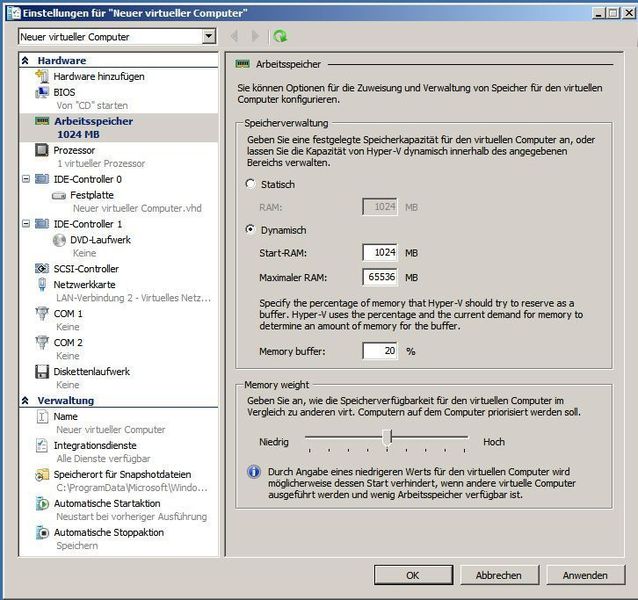Click the Name setting icon
Viewport: 638px width, 600px height.
point(42,417)
